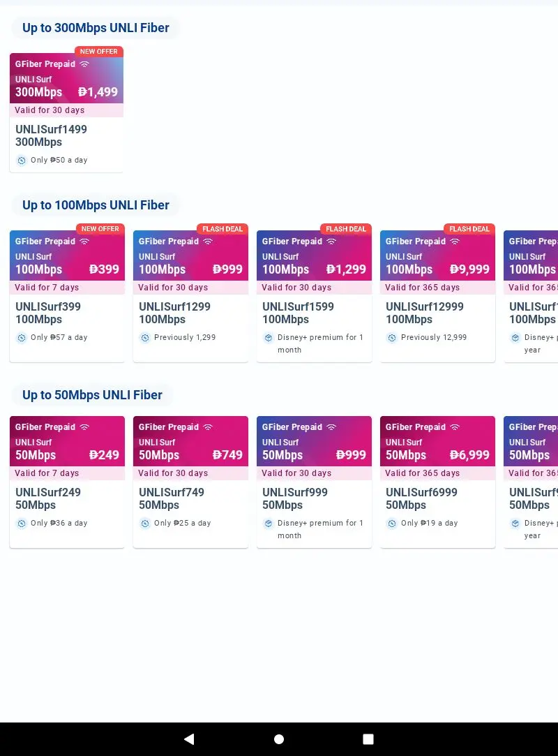Screen dimensions: 558x756
Task: Select the UNLISurf6999 50Mbps yearly plan
Action: pos(437,482)
